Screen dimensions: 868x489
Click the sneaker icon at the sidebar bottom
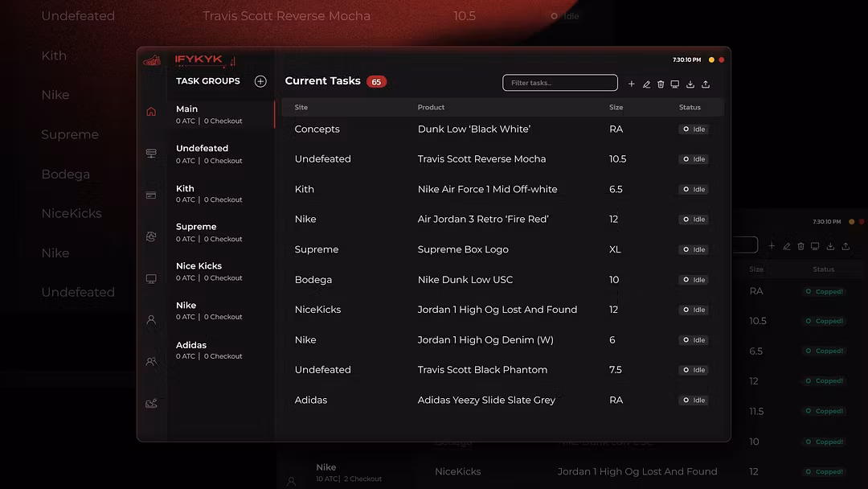click(x=151, y=404)
